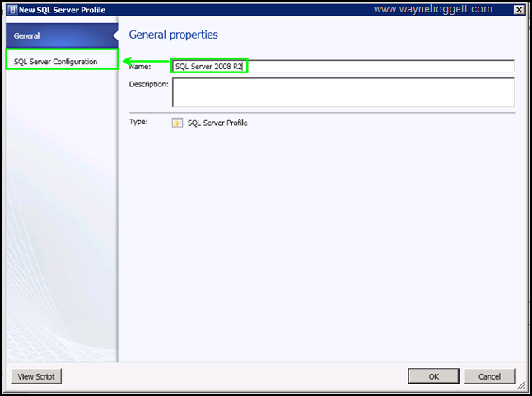Screen dimensions: 532x396
Task: Click the 'SQL Server Profile' type text
Action: coord(217,123)
